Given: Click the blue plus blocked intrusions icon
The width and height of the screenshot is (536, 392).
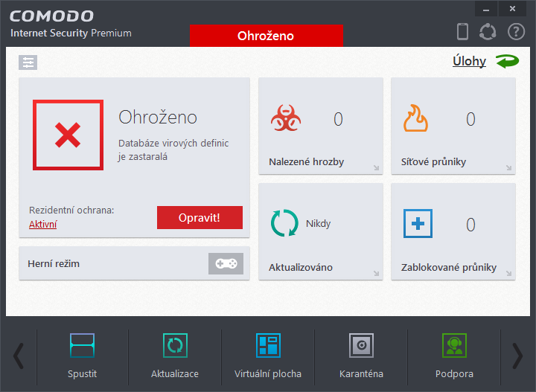Looking at the screenshot, I should [x=418, y=223].
